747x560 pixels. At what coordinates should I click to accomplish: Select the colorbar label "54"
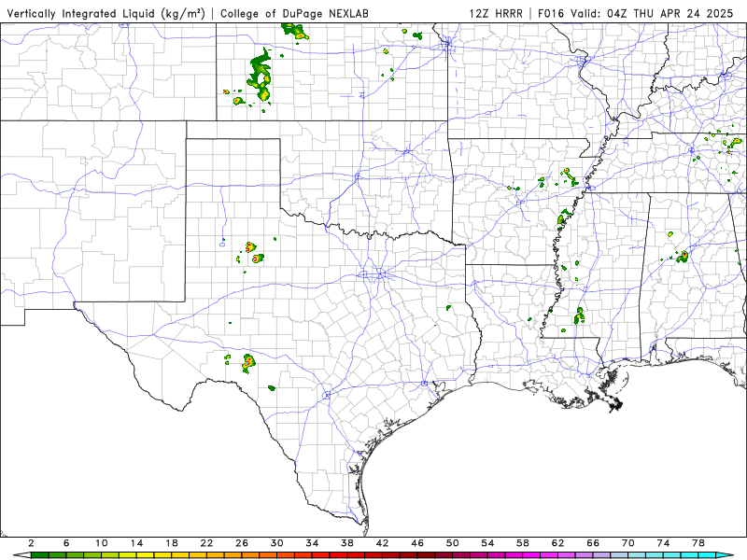click(x=487, y=543)
